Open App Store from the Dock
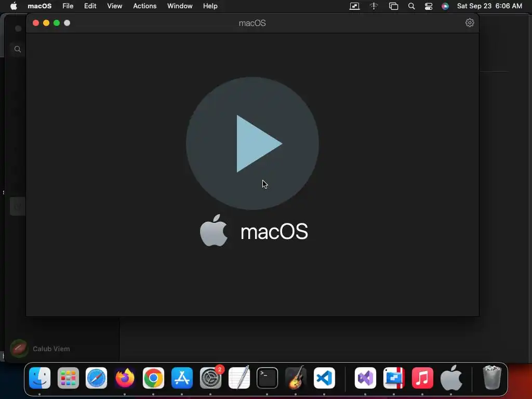The image size is (532, 399). pos(182,378)
